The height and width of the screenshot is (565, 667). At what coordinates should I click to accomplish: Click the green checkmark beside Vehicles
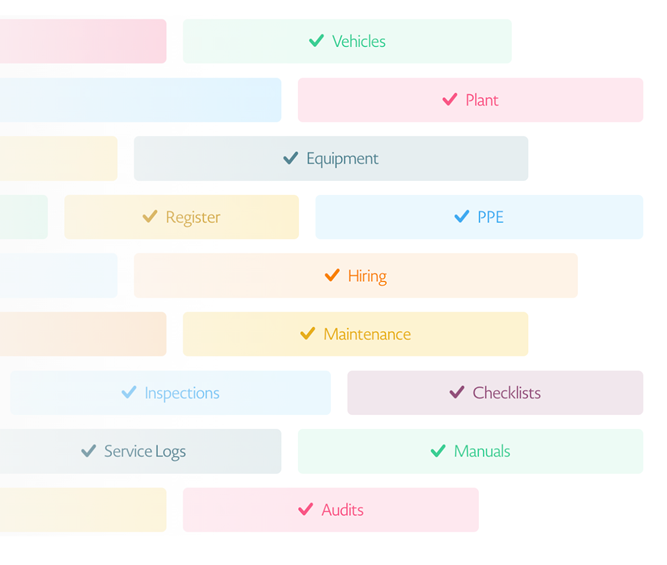[316, 41]
